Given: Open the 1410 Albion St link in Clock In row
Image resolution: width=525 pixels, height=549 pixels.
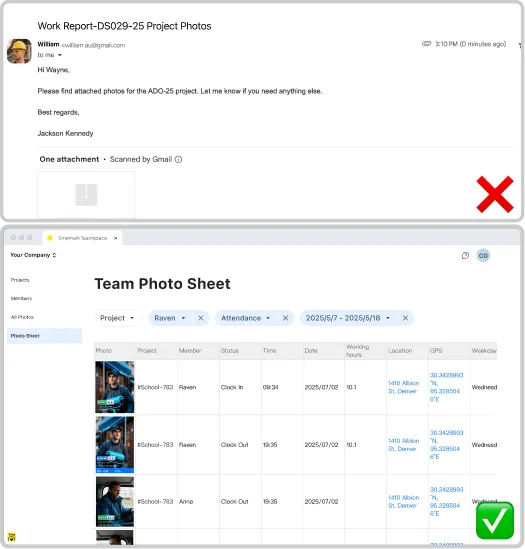Looking at the screenshot, I should pyautogui.click(x=403, y=387).
